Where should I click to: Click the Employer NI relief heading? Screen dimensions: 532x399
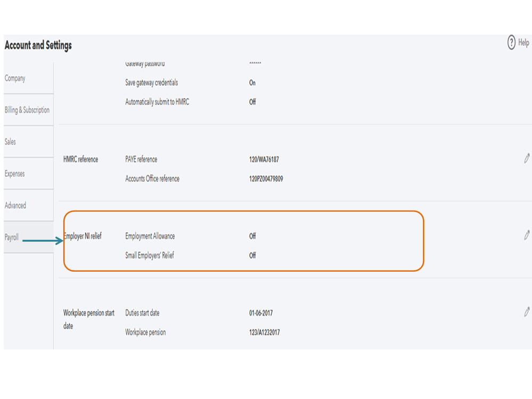pos(83,236)
